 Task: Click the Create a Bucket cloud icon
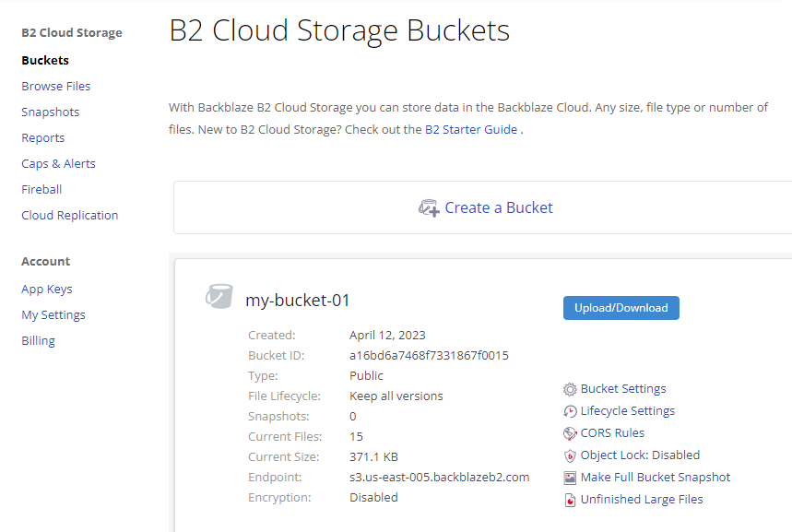point(429,208)
